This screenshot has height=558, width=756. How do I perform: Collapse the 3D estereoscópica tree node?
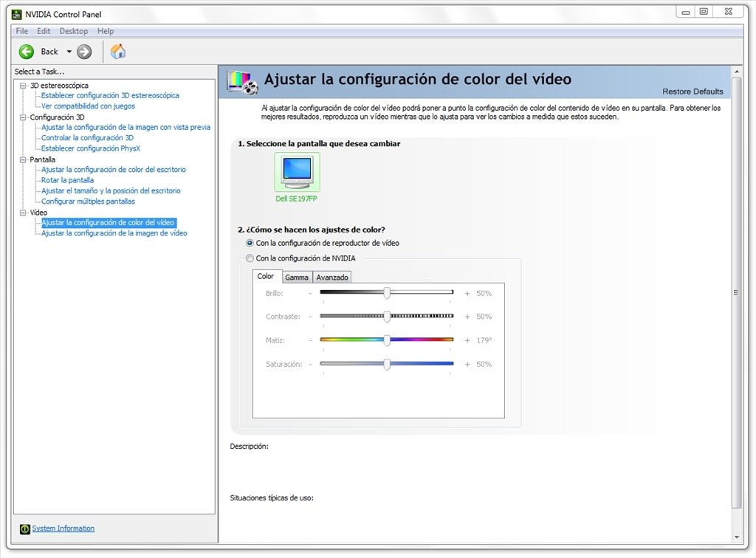pyautogui.click(x=23, y=86)
